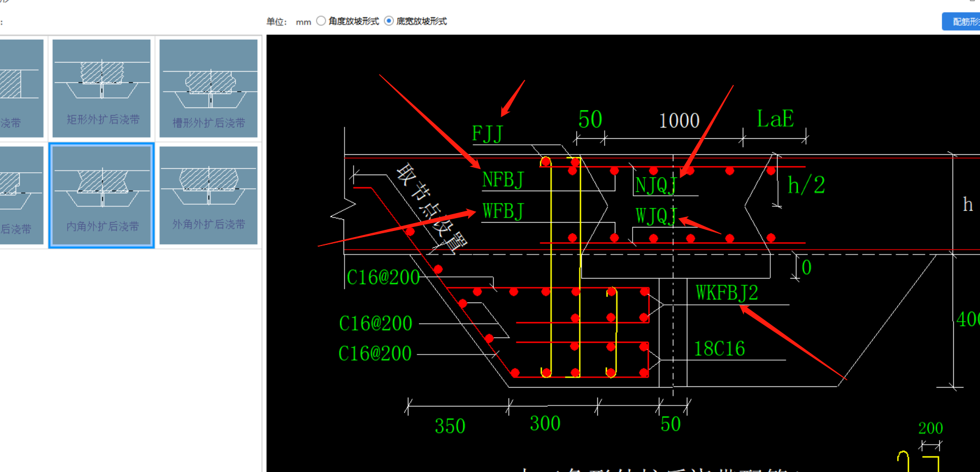Edit the NFBJ rebar label
Screen dimensions: 980x472
[x=503, y=180]
